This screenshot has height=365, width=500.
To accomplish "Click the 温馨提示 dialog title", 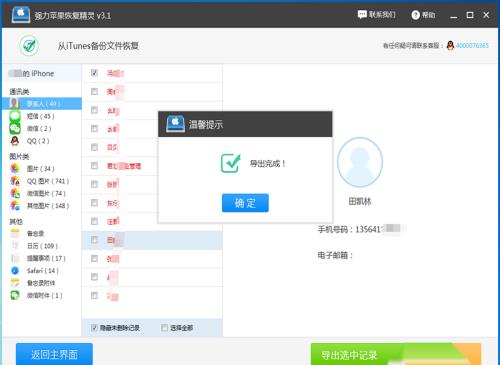I will click(206, 125).
